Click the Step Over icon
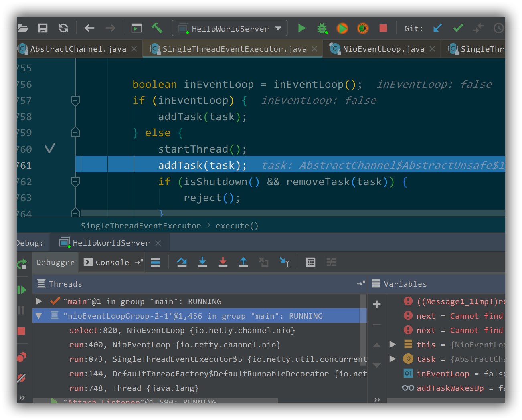The width and height of the screenshot is (522, 420). pyautogui.click(x=182, y=262)
